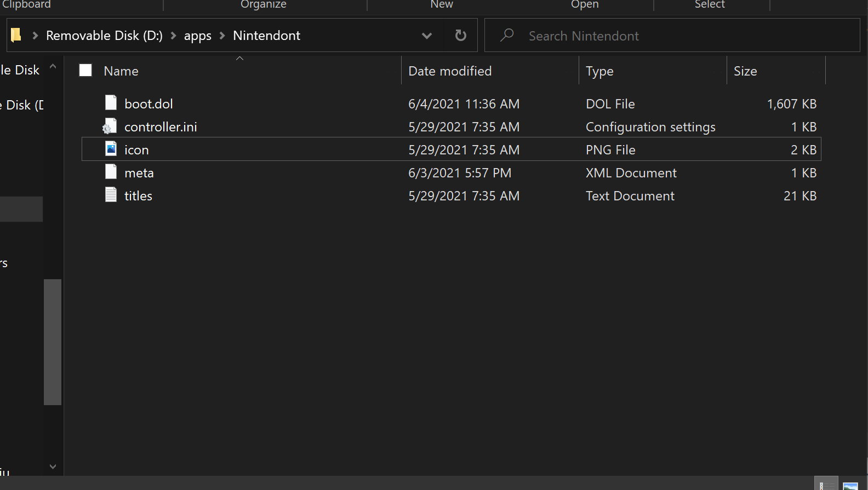Screen dimensions: 868x490
Task: Click the Organize ribbon group label
Action: coord(264,4)
